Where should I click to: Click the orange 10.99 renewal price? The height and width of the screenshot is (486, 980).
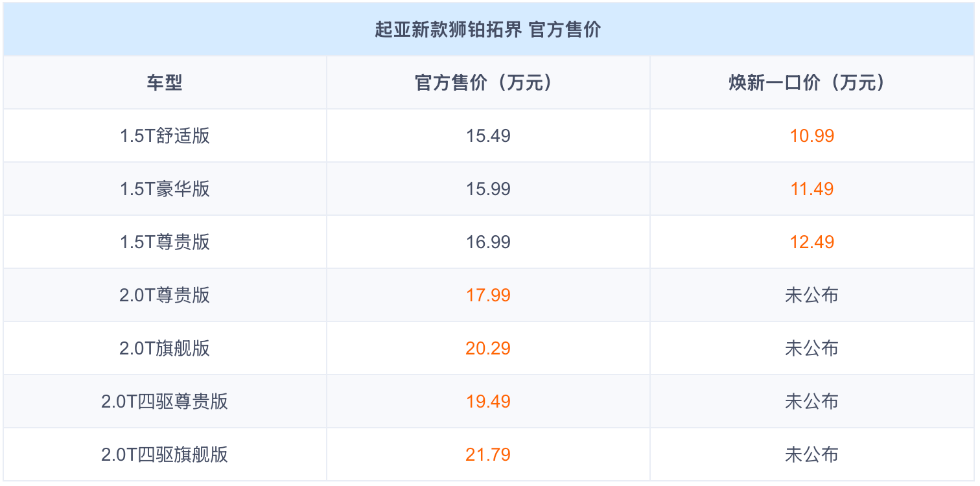point(811,136)
